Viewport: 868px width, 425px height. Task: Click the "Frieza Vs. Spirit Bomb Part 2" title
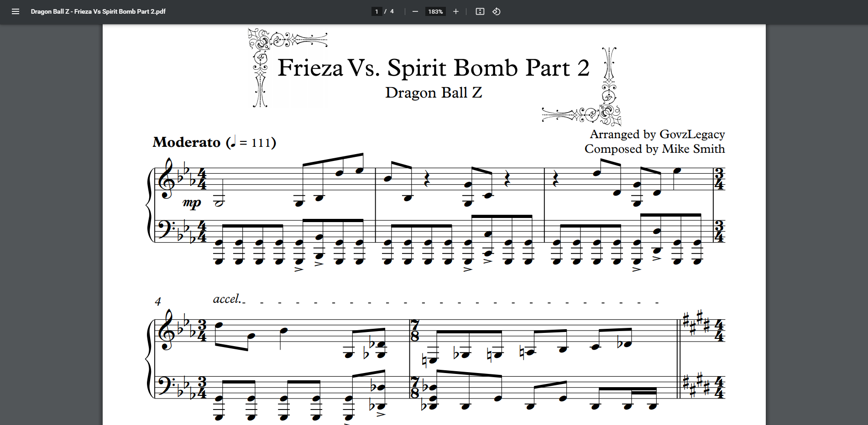pos(433,67)
